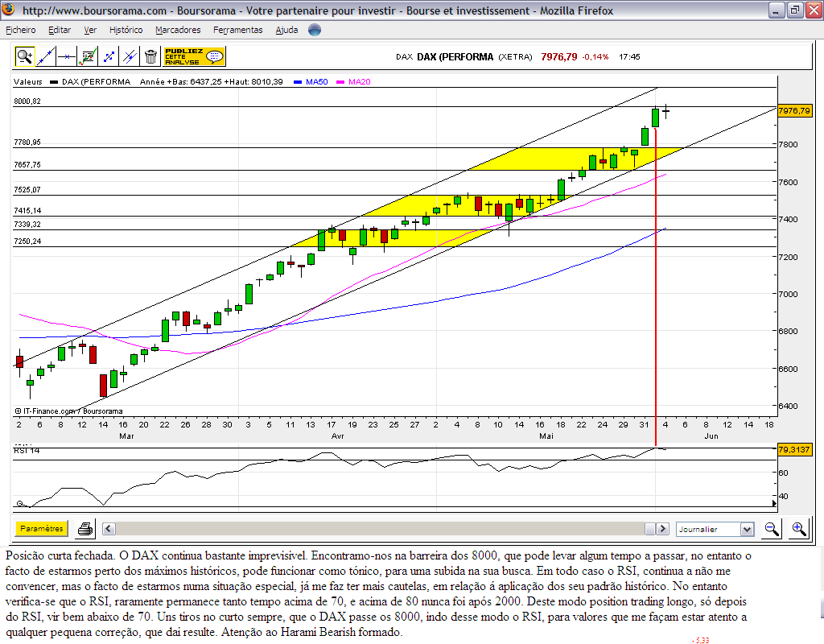The width and height of the screenshot is (824, 644).
Task: Click the RSI 14 indicator label
Action: 27,451
